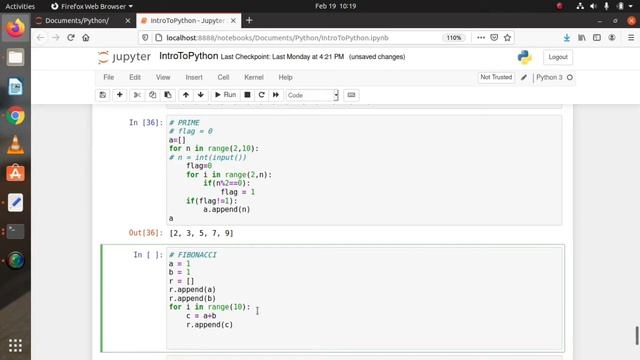
Task: Click the Jupyter logo
Action: pyautogui.click(x=124, y=57)
